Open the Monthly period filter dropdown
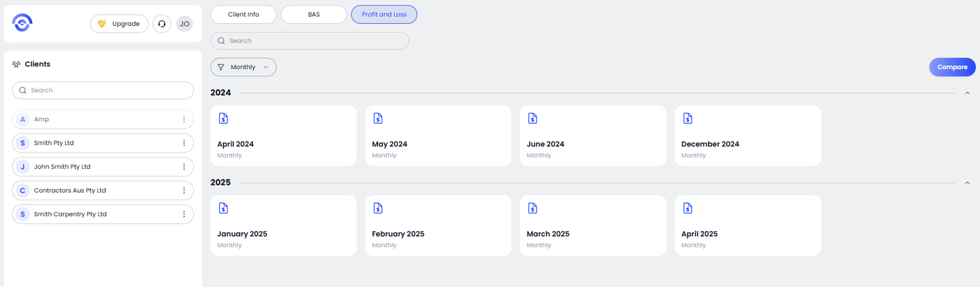Screen dimensions: 980x287 244,67
